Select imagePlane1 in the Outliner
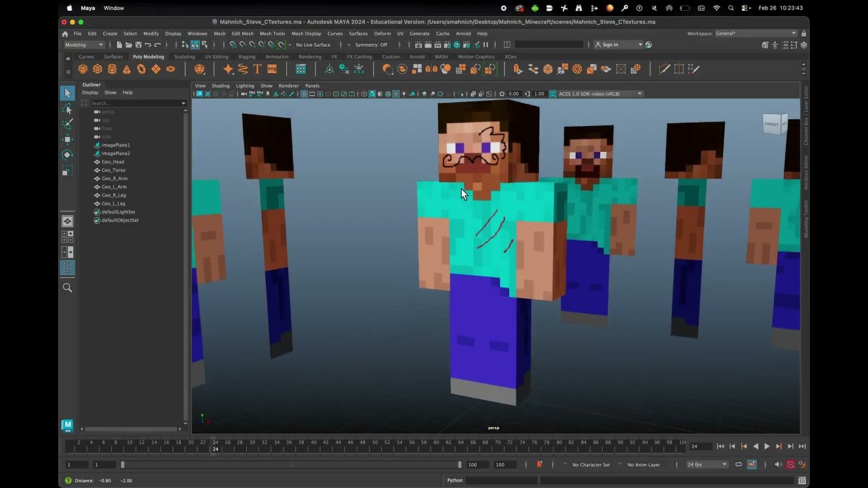The width and height of the screenshot is (868, 488). [115, 145]
